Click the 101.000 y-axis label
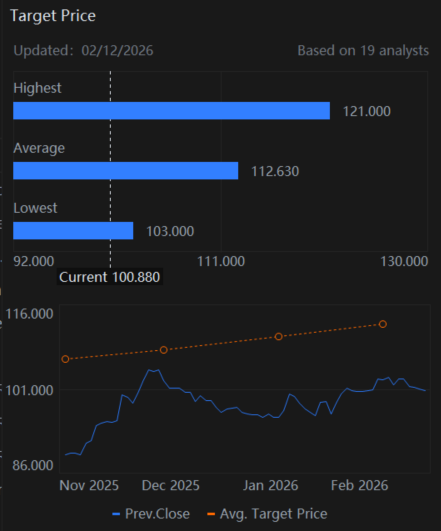Screen dimensions: 441x531 29,390
